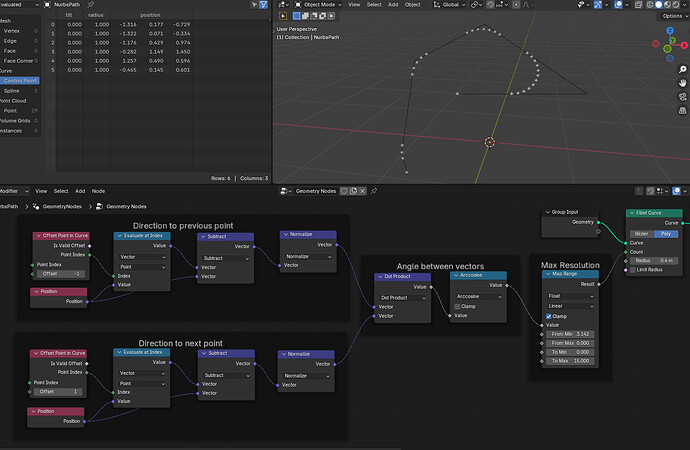Image resolution: width=690 pixels, height=450 pixels.
Task: Duplicate Geometry Nodes group with copy icon
Action: (x=353, y=191)
